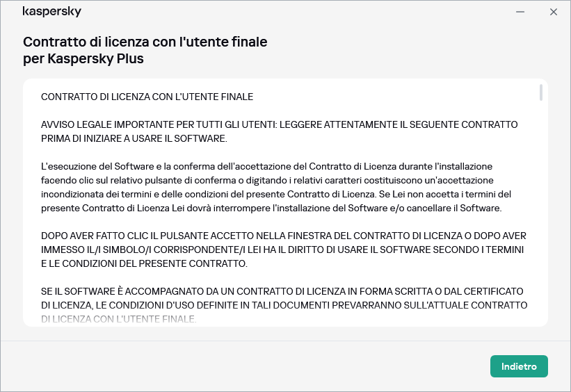The height and width of the screenshot is (392, 571).
Task: Click the 'CONTRATTO DI LICENZA CON L'UTENTE FINALE' title line
Action: 147,97
